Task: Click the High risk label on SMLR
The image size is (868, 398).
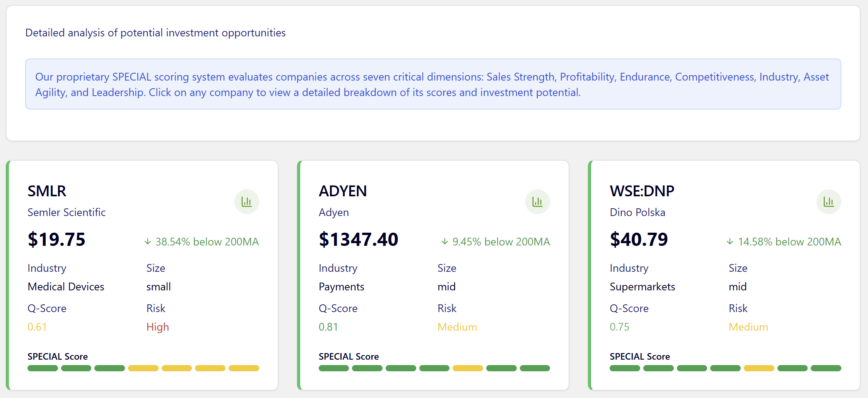Action: click(x=158, y=327)
